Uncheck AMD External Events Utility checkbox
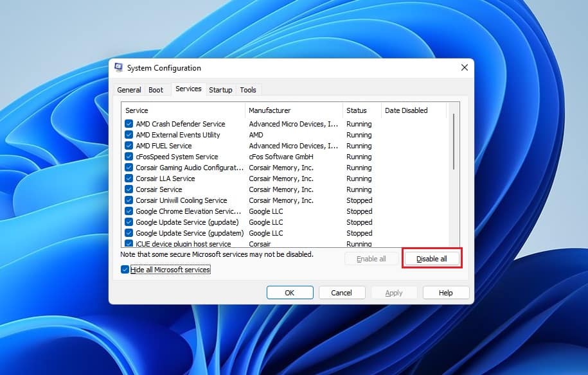Image resolution: width=588 pixels, height=375 pixels. pyautogui.click(x=129, y=134)
